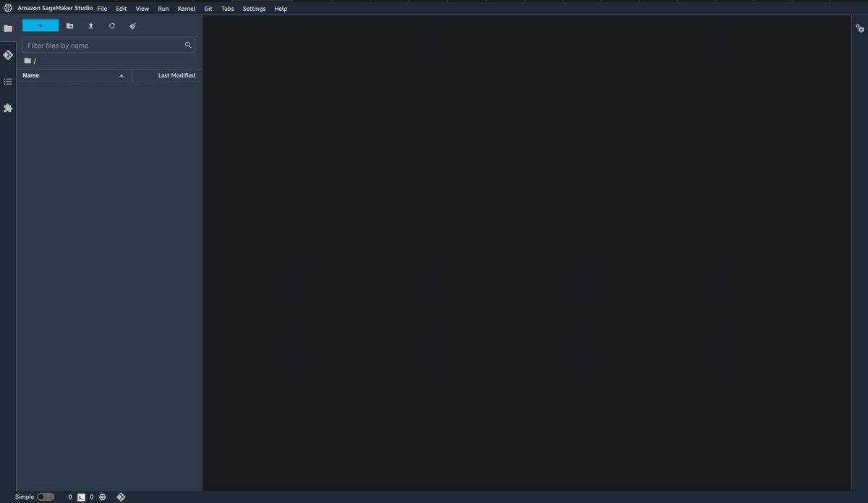Open the Settings menu
Image resolution: width=868 pixels, height=503 pixels.
[x=254, y=9]
